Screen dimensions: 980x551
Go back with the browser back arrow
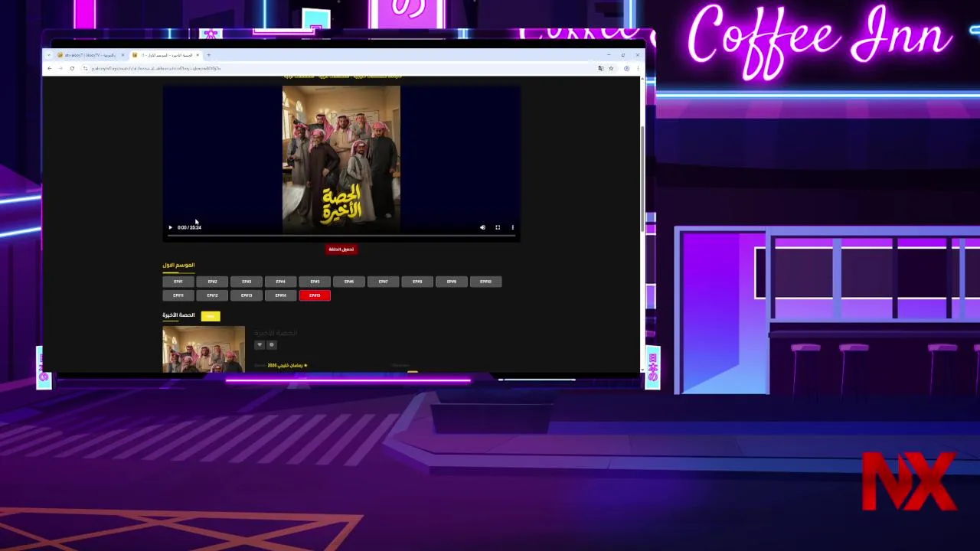pyautogui.click(x=50, y=68)
